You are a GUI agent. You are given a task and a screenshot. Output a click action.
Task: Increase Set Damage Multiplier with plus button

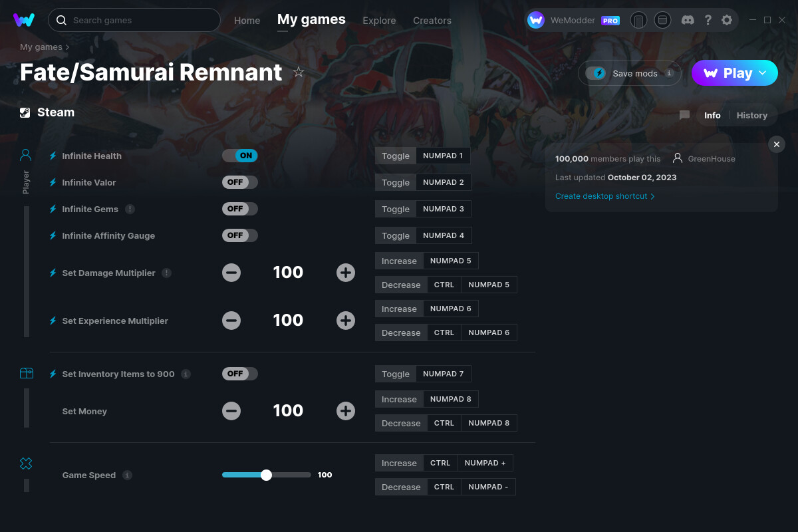346,273
